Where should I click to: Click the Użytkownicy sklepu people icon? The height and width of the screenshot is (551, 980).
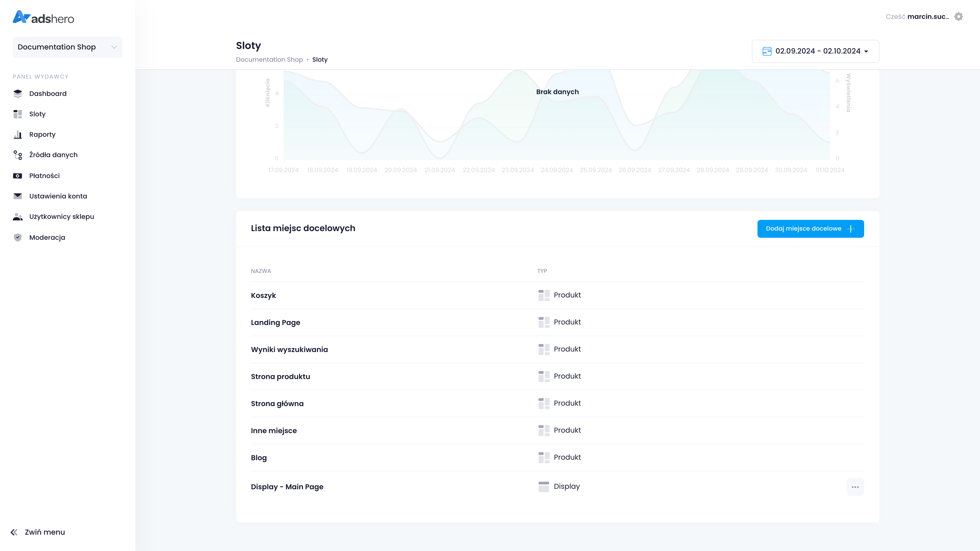18,217
